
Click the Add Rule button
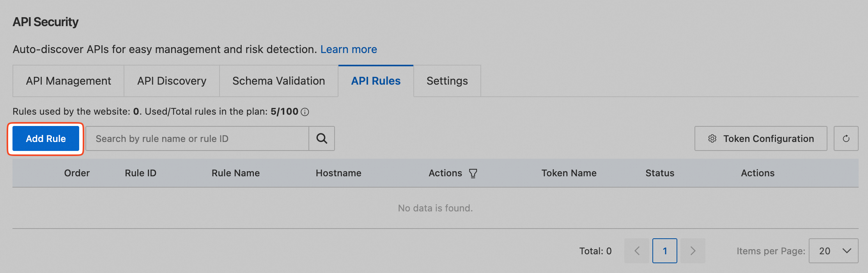click(x=46, y=138)
